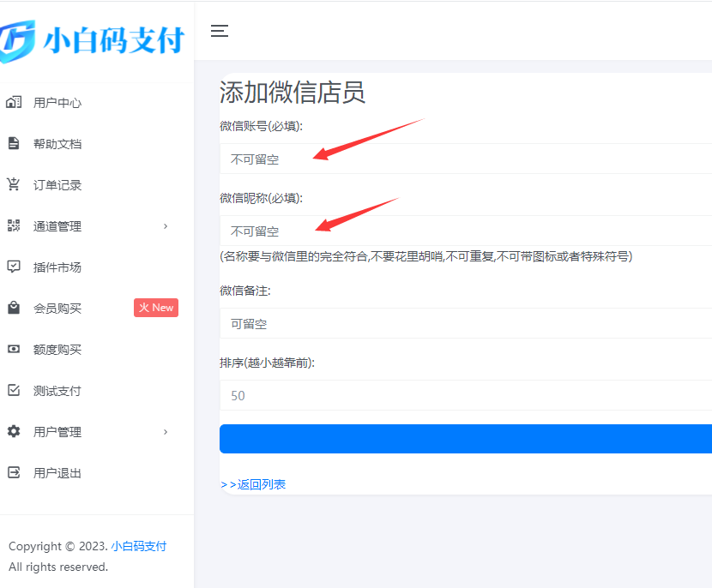Open the 小白码支付 footer link
The height and width of the screenshot is (588, 712).
coord(138,546)
